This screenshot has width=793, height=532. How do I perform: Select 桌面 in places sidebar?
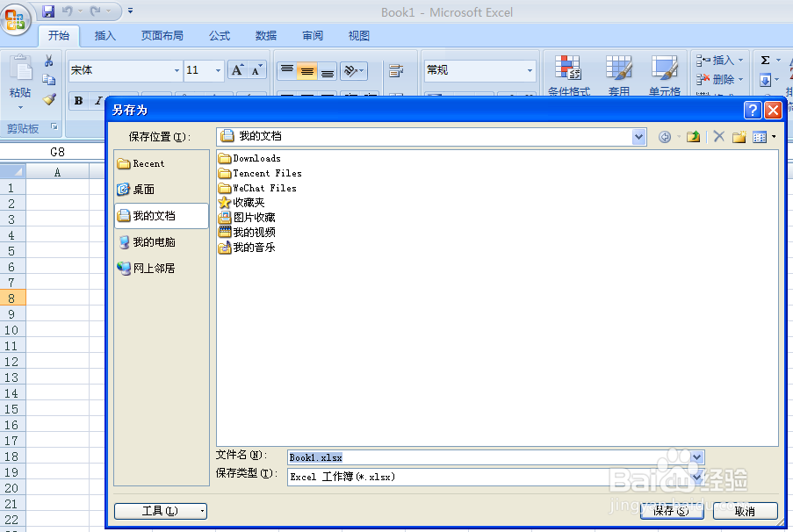tap(162, 190)
